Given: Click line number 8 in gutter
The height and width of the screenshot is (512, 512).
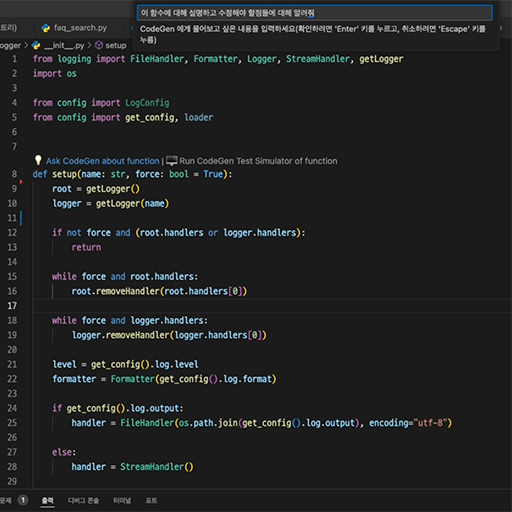Looking at the screenshot, I should coord(14,174).
